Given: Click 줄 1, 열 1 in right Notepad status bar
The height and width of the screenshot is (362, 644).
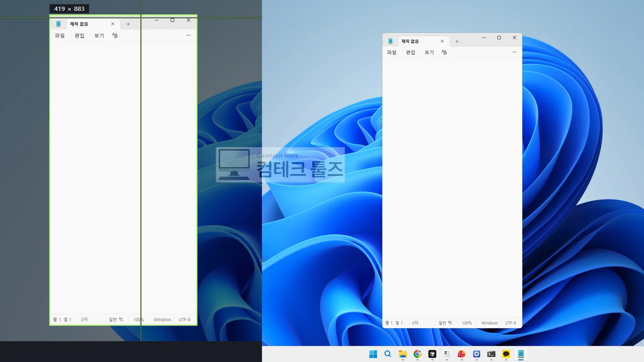Looking at the screenshot, I should pyautogui.click(x=394, y=323).
